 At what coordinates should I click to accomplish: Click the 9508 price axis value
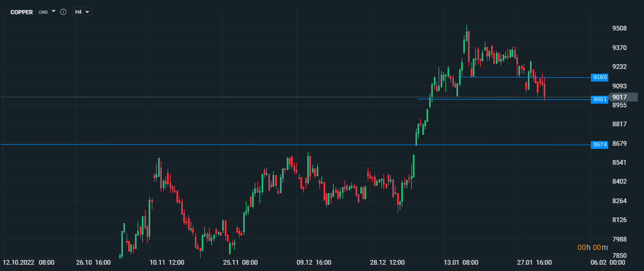619,28
